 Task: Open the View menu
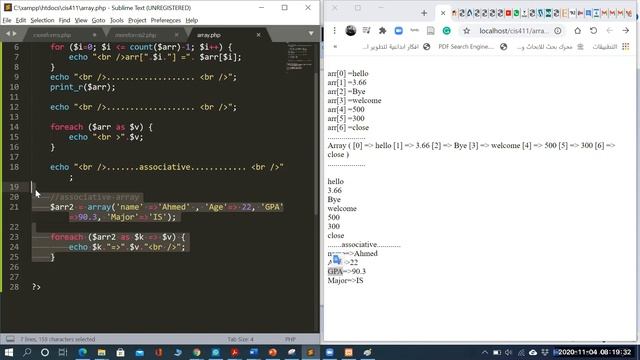81,20
